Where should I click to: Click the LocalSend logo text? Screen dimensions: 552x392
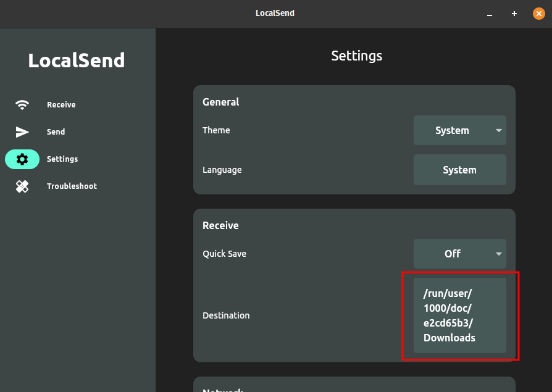(x=77, y=60)
